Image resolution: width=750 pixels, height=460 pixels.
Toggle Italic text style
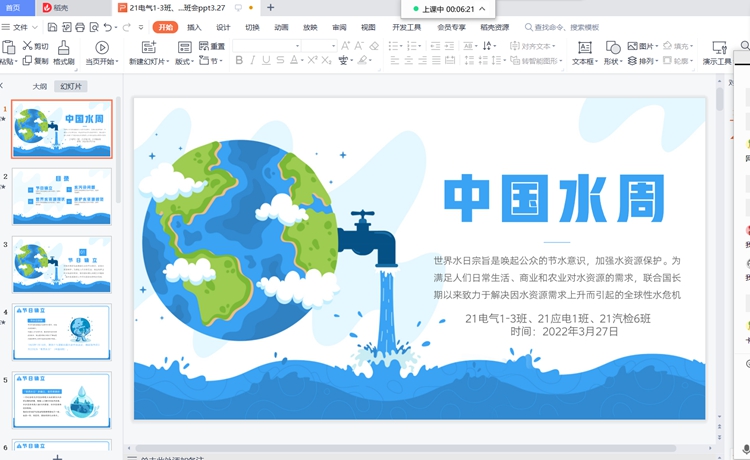(x=253, y=61)
